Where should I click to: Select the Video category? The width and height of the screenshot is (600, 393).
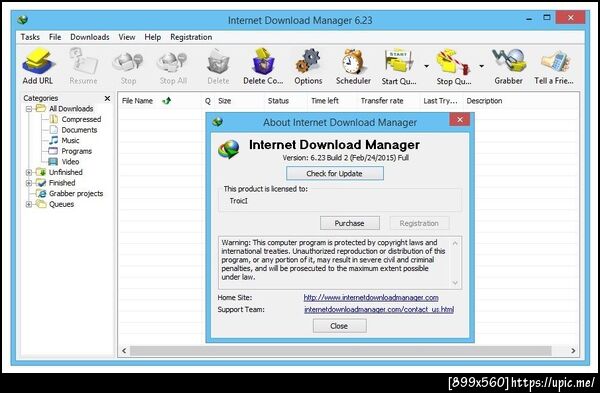70,162
